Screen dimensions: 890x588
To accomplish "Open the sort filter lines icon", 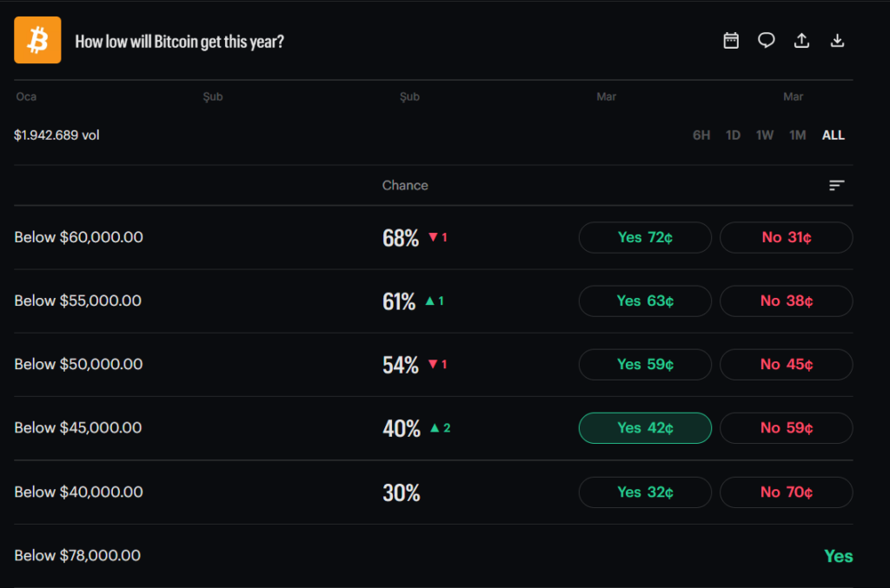I will 836,185.
